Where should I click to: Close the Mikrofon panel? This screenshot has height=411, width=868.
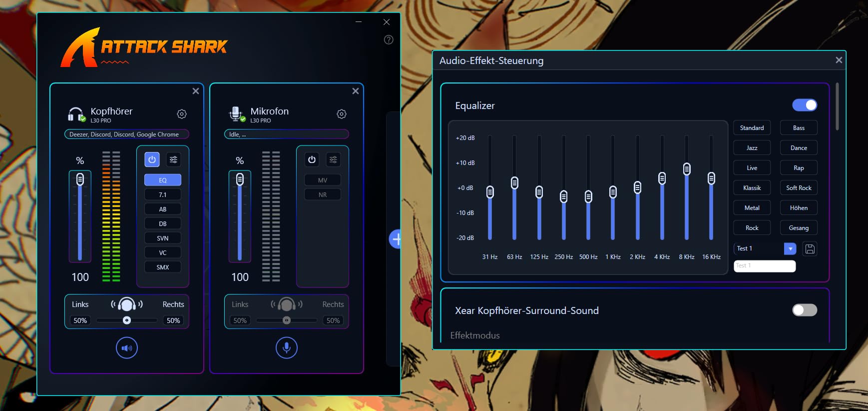tap(356, 91)
